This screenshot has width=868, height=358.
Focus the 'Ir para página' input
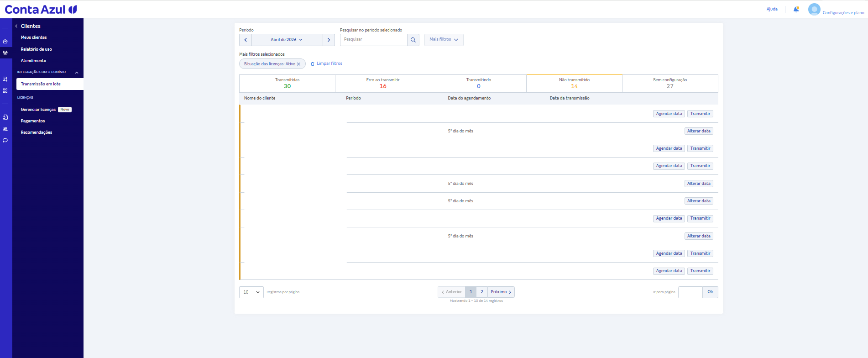click(690, 292)
